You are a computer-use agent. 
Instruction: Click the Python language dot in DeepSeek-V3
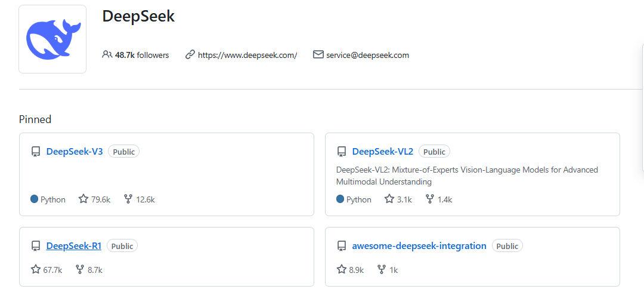tap(35, 199)
